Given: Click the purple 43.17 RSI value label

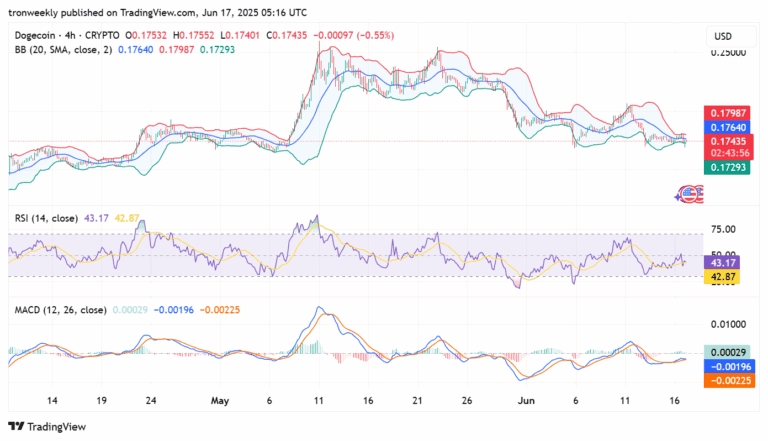Looking at the screenshot, I should click(x=725, y=262).
